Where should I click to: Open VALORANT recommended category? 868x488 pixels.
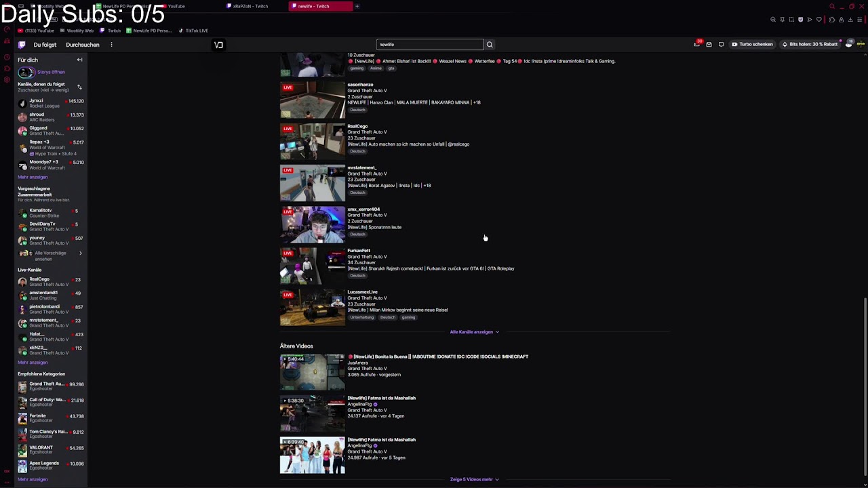click(x=52, y=450)
